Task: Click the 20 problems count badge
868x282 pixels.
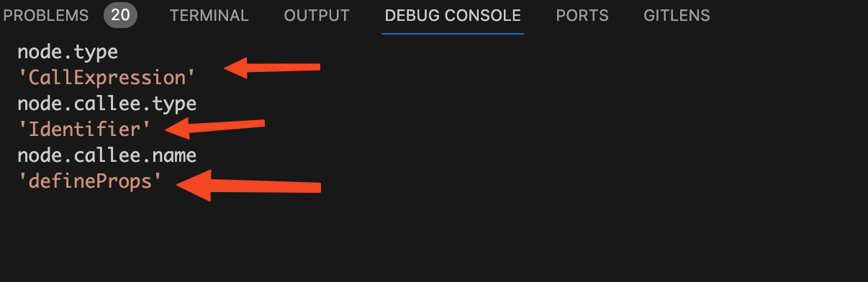Action: [120, 15]
